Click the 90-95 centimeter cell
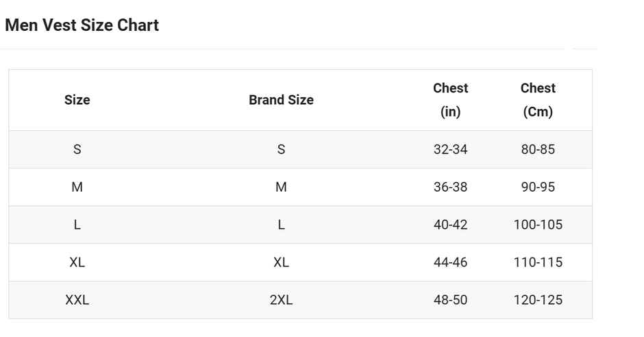This screenshot has width=644, height=337. tap(538, 187)
